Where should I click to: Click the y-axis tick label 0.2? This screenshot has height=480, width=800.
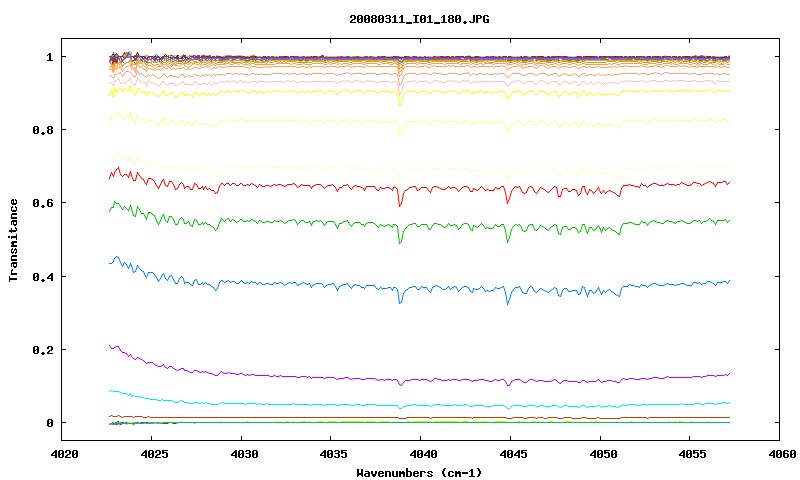[43, 350]
